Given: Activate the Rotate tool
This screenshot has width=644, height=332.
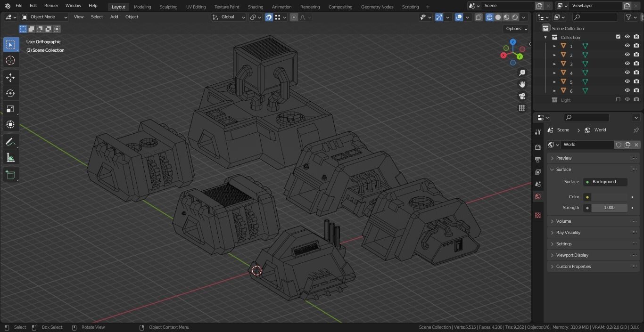Looking at the screenshot, I should coord(10,93).
